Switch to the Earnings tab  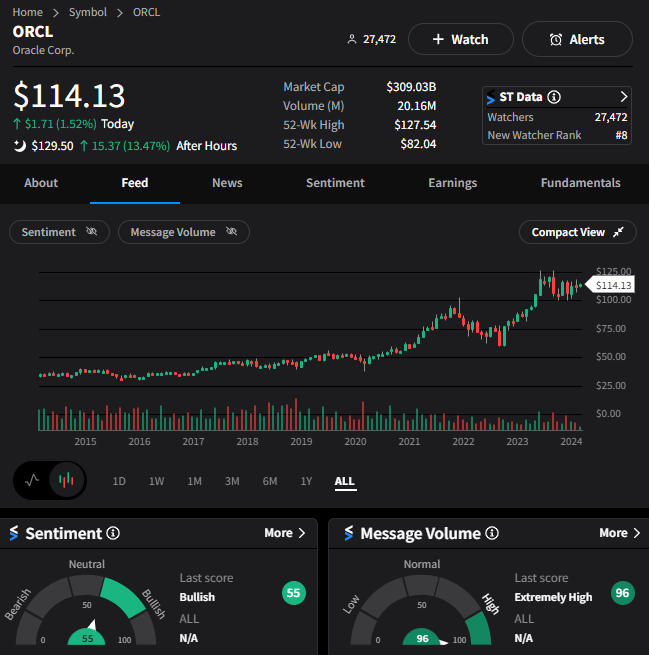[x=453, y=183]
